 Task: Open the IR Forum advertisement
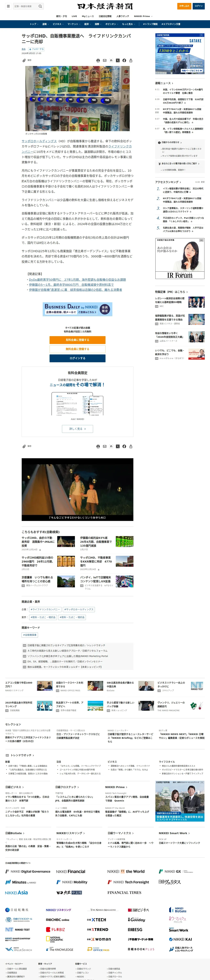(180, 259)
